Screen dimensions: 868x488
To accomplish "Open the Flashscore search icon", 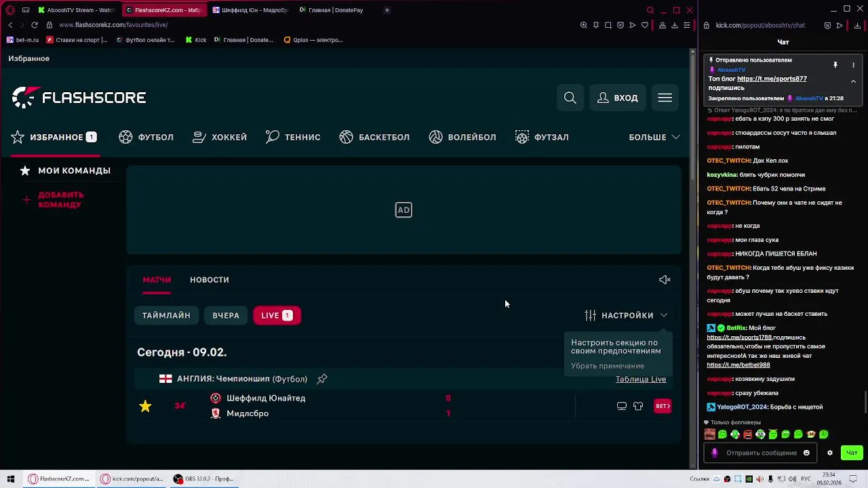I will click(x=570, y=98).
